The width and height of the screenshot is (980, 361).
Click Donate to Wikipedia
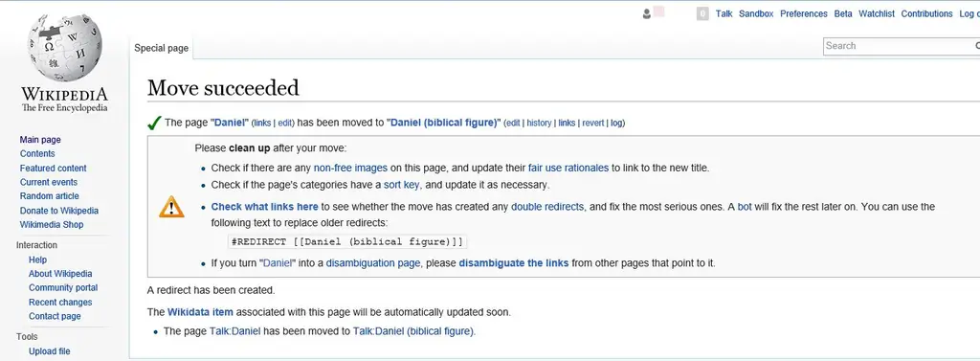point(58,211)
